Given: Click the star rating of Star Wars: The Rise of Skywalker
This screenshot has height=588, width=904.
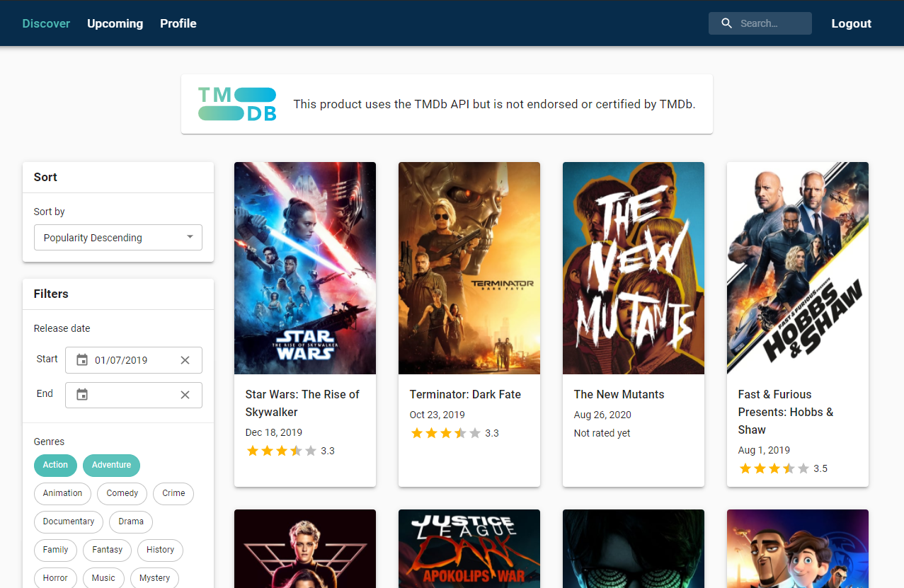Looking at the screenshot, I should pos(282,451).
